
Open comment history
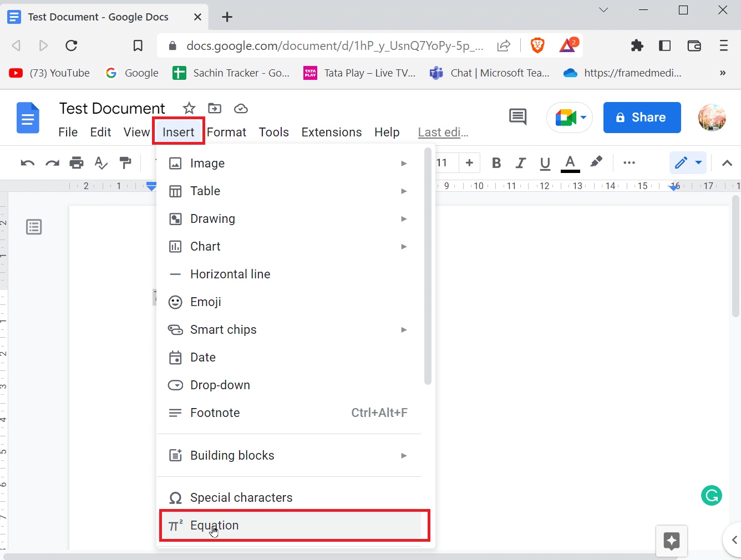pos(517,117)
